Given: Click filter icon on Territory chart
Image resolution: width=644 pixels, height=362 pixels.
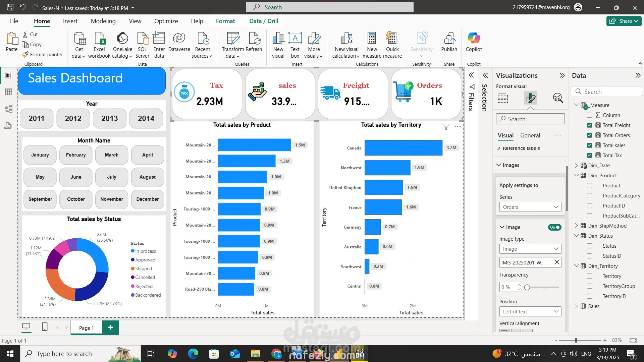Looking at the screenshot, I should coord(446,127).
